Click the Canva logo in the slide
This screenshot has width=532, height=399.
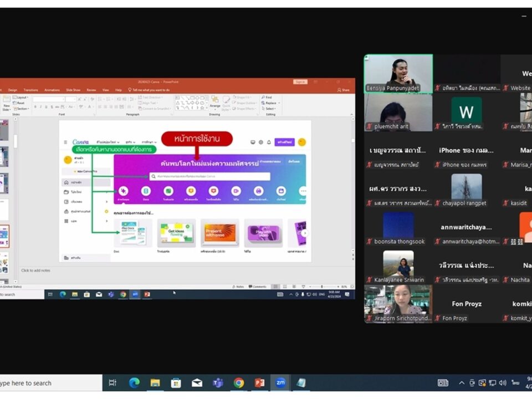click(x=80, y=142)
